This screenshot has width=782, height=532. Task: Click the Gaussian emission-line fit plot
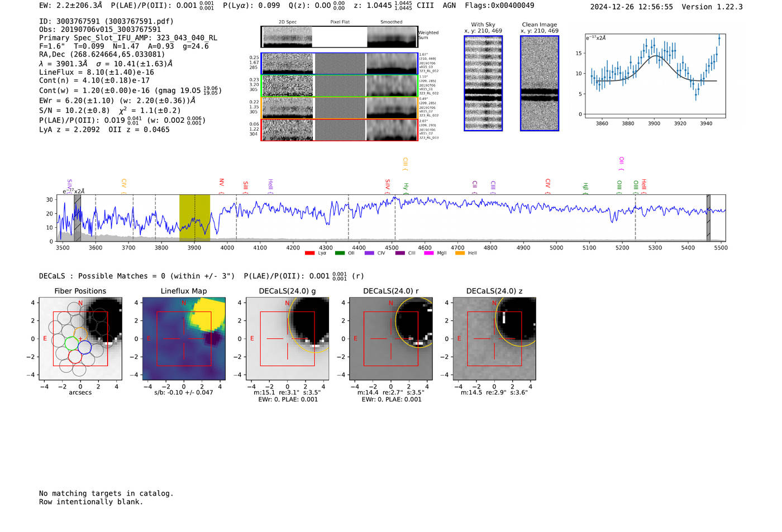pos(655,75)
